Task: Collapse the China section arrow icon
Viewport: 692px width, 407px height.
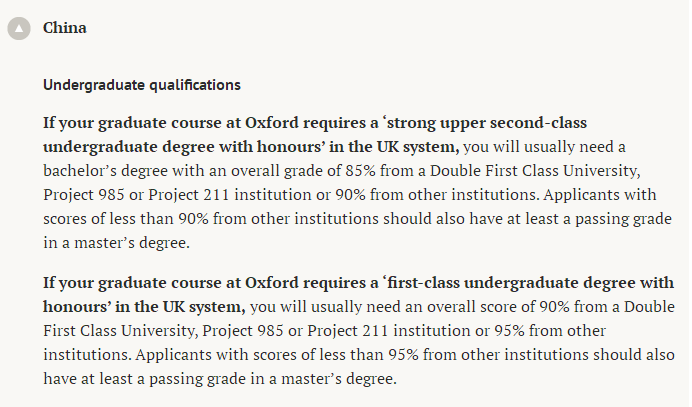Action: (19, 29)
